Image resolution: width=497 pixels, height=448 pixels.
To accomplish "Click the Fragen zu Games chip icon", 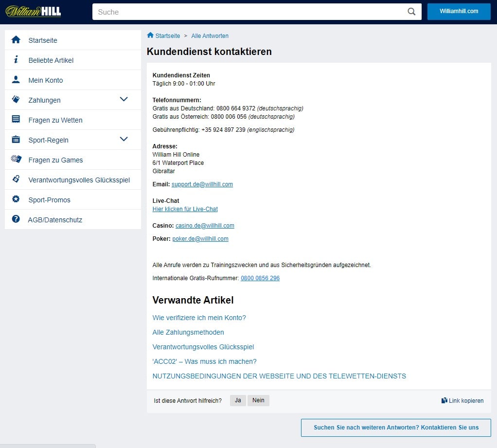I will pyautogui.click(x=16, y=159).
